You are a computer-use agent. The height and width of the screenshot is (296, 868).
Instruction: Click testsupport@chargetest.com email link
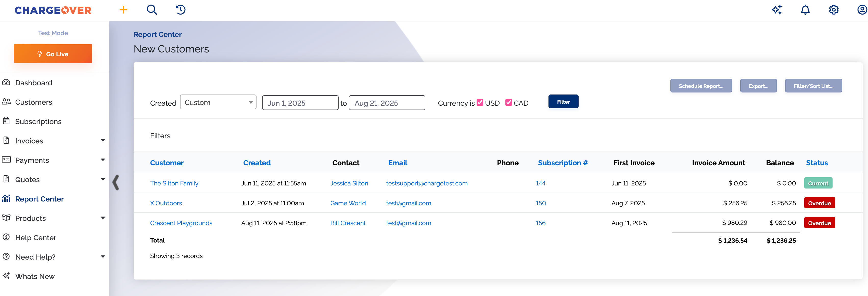(427, 183)
